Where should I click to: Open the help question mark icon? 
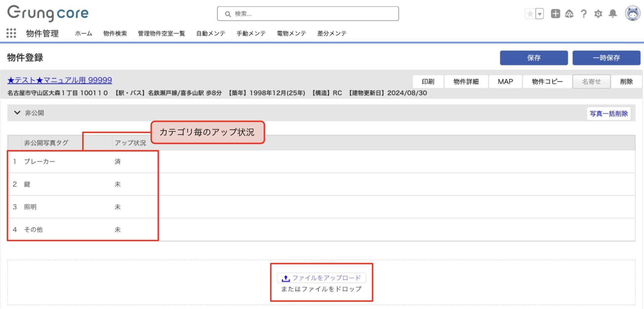(584, 14)
